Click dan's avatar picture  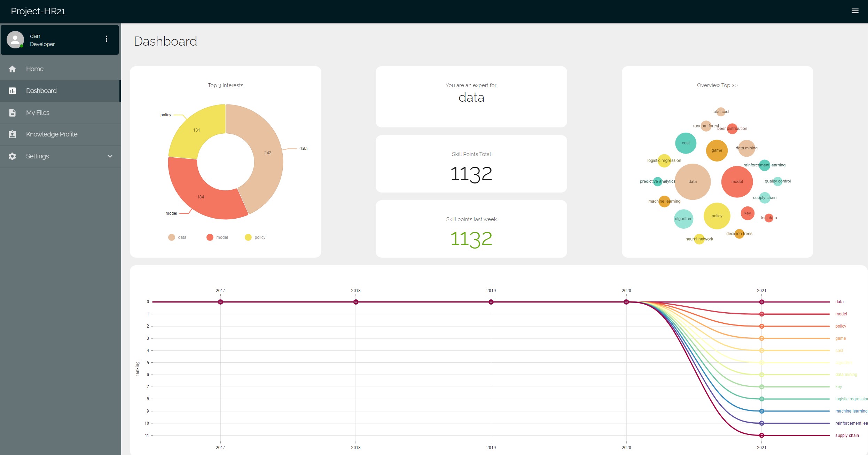pyautogui.click(x=15, y=39)
